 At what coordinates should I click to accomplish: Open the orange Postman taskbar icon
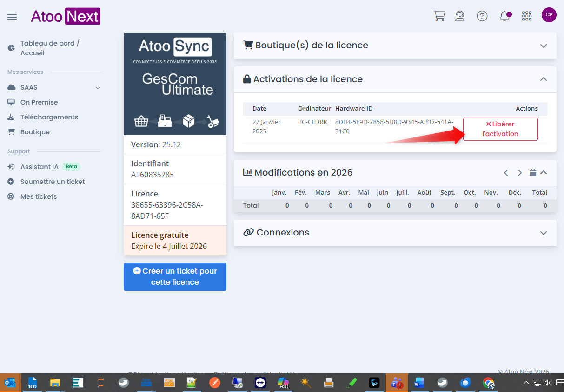point(214,383)
